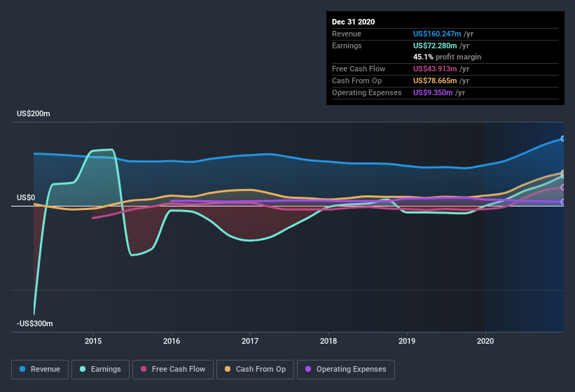Click the 2015 x-axis label
Screen dimensions: 575x392
(x=93, y=341)
